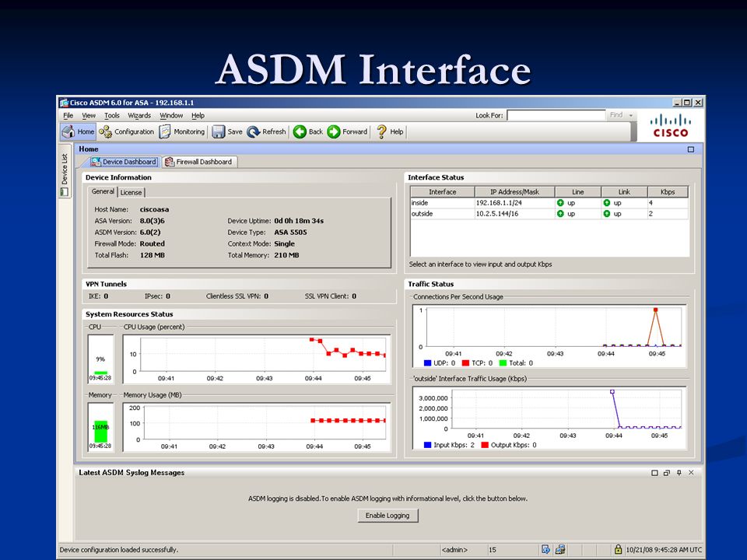Click the Link column header
747x560 pixels.
624,192
